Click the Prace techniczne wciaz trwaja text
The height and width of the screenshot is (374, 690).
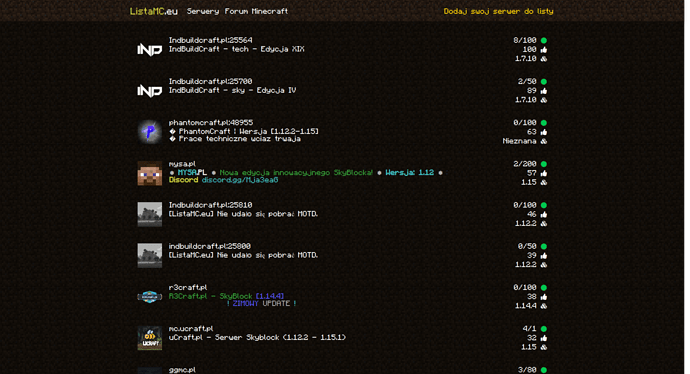[x=235, y=139]
